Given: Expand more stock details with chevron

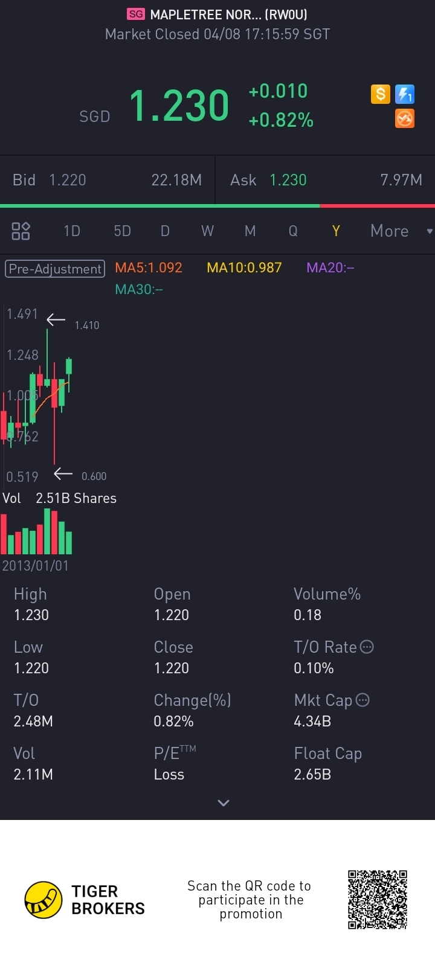Looking at the screenshot, I should (224, 802).
